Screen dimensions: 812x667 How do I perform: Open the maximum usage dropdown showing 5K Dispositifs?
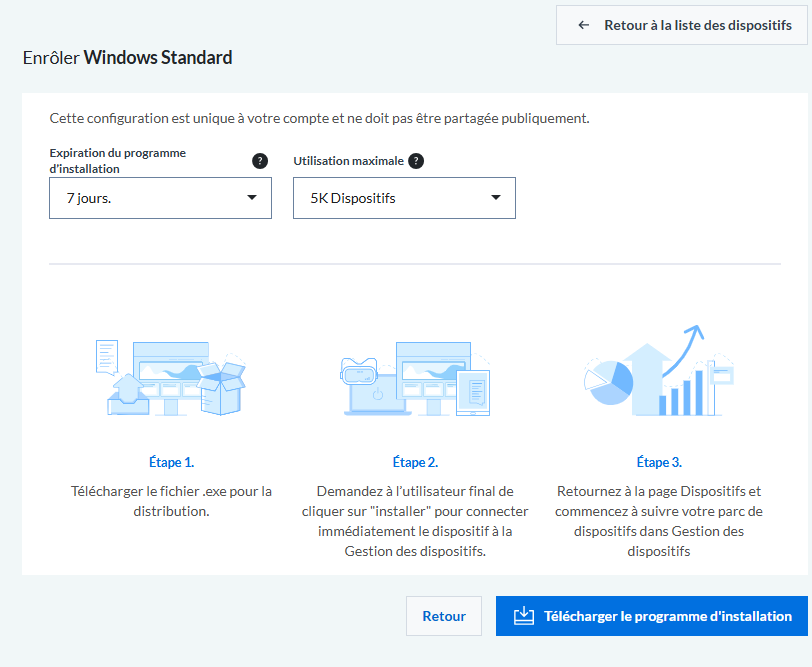pos(404,198)
